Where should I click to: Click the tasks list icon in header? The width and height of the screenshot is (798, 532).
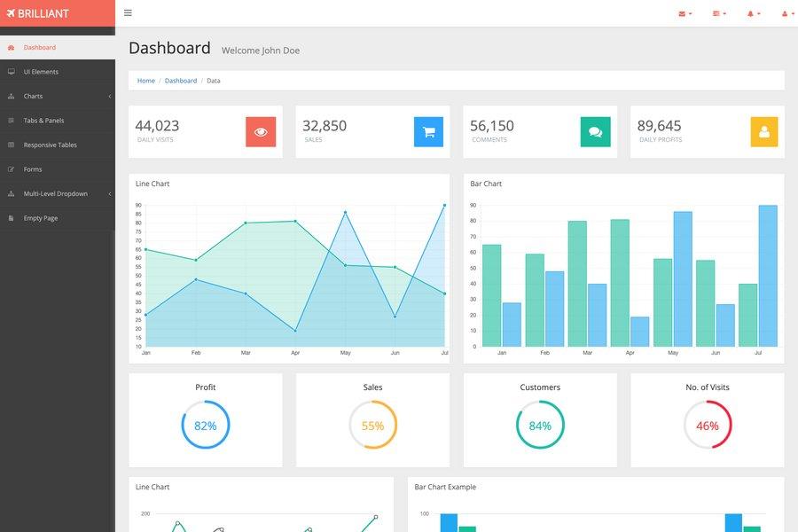[x=715, y=13]
